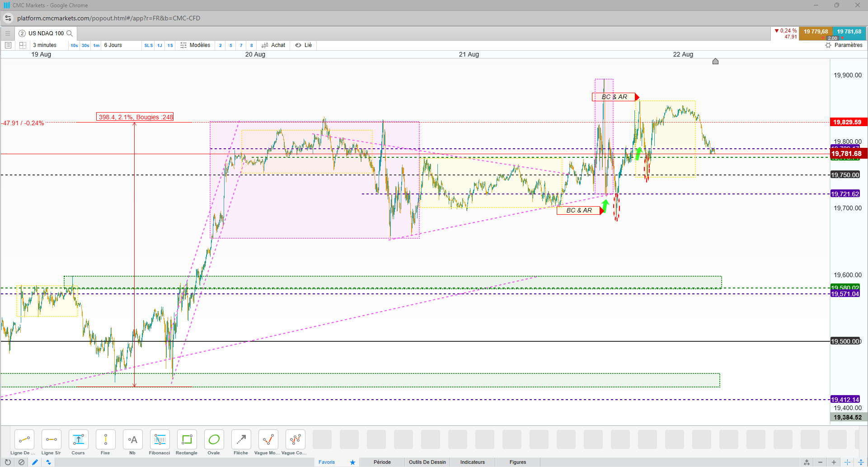Viewport: 868px width, 467px height.
Task: Click the search magnifier next to US NDAQ 100
Action: click(x=70, y=33)
